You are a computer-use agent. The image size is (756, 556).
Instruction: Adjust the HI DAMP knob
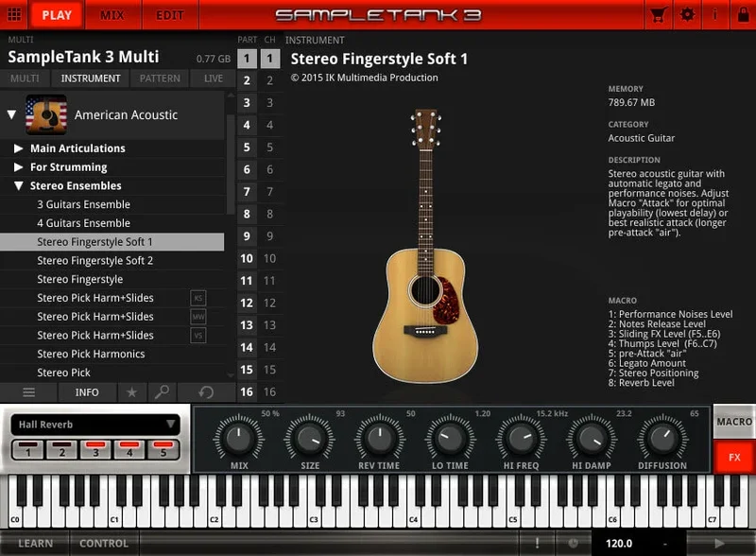(592, 438)
